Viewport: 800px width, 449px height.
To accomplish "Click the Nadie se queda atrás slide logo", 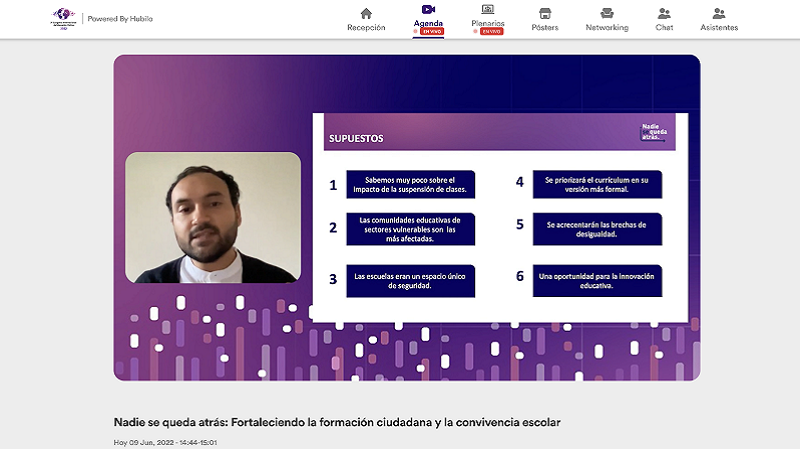I will point(654,132).
